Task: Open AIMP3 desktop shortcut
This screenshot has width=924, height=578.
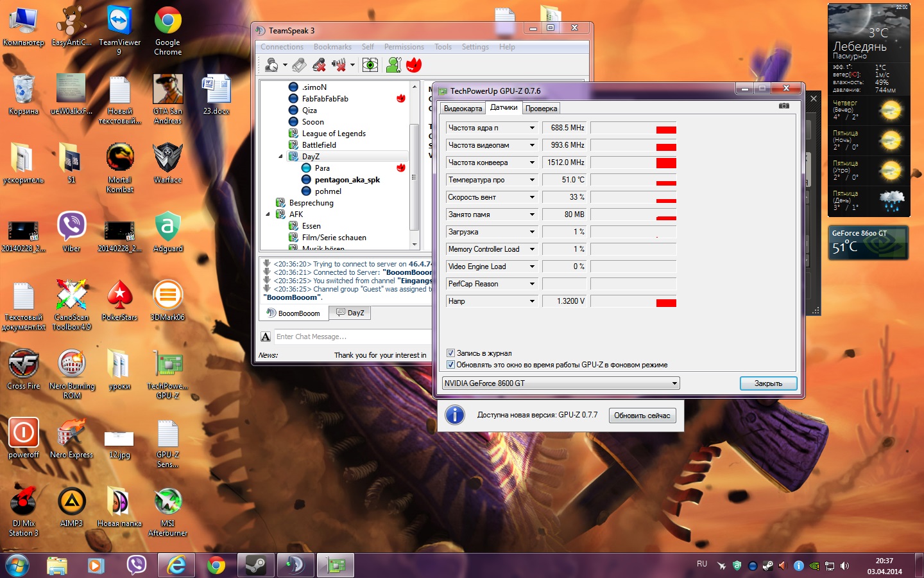Action: click(x=72, y=507)
